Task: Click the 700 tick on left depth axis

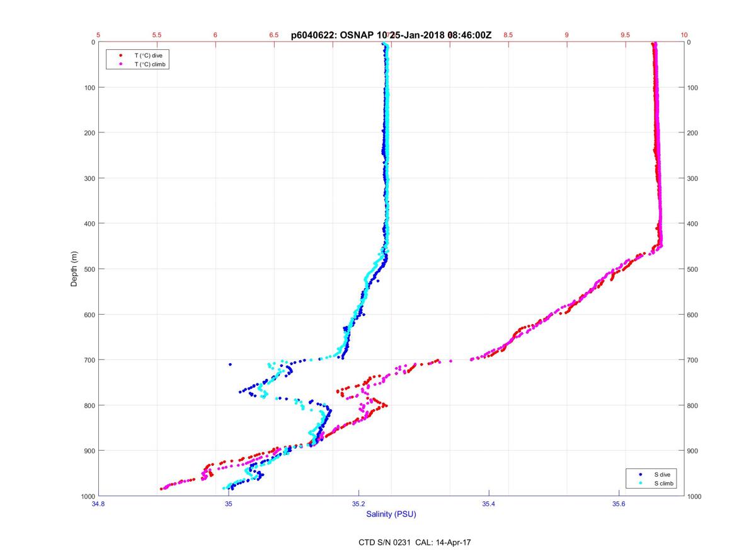Action: [89, 360]
